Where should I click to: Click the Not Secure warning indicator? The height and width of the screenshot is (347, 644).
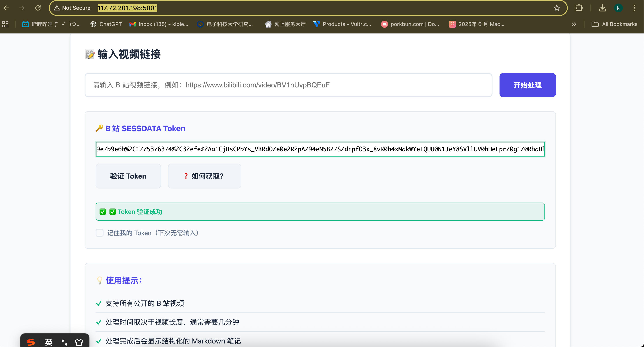tap(72, 8)
